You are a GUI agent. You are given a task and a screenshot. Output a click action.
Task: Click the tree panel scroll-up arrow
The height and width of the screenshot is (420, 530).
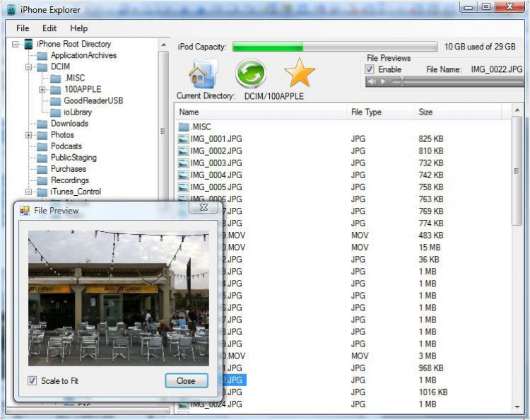(164, 45)
